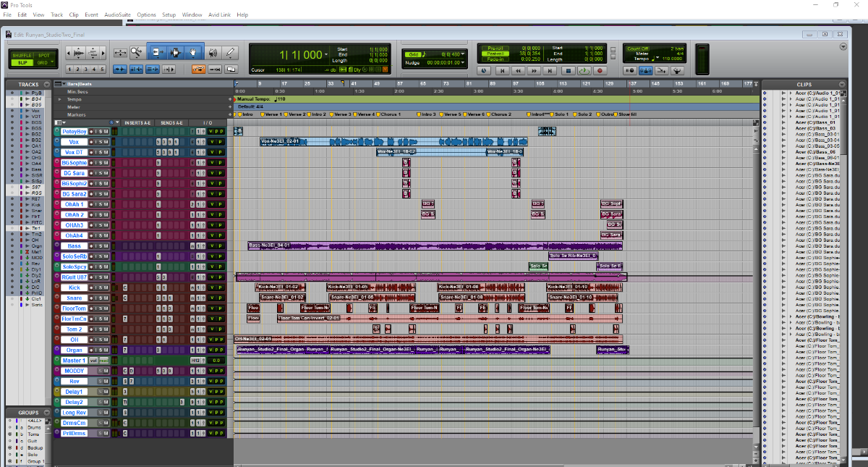The image size is (868, 467).
Task: Toggle show/hide dot for Vox in Tracks list
Action: 12,110
